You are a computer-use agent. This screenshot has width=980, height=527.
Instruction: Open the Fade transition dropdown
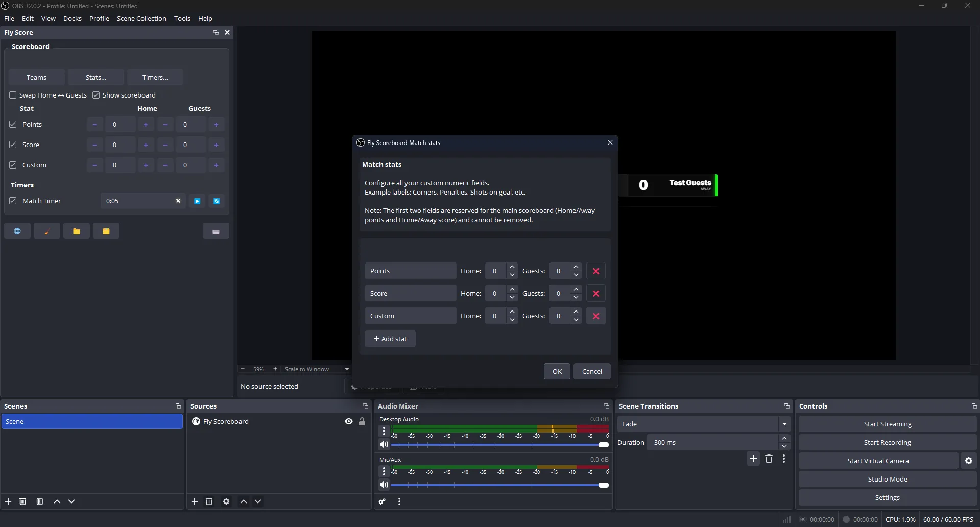(784, 424)
